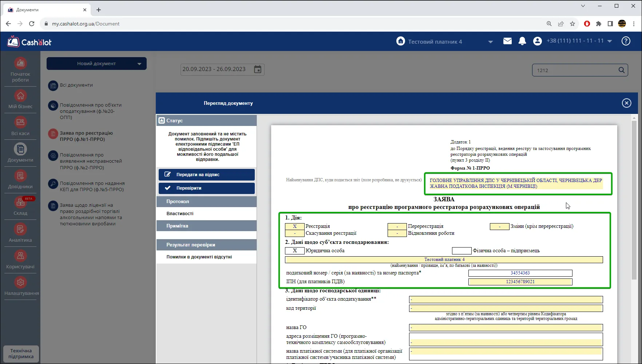
Task: Click the search magnifier in the 1212 field
Action: pyautogui.click(x=622, y=70)
